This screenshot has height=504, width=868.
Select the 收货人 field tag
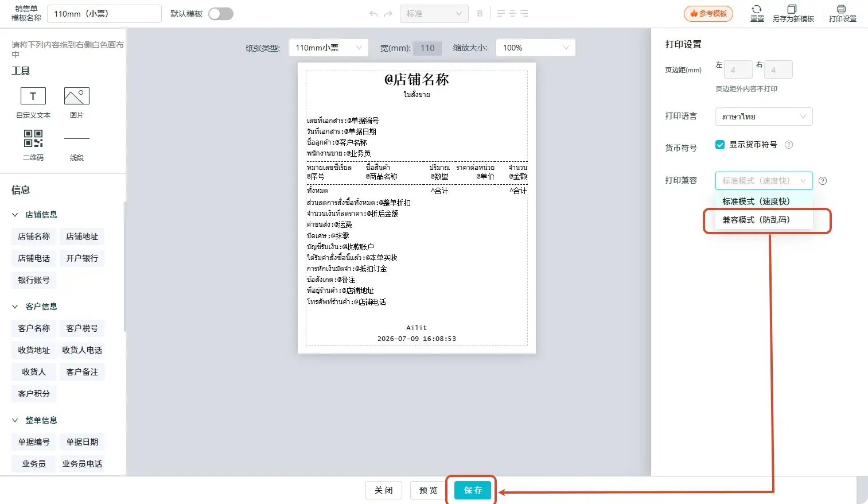click(34, 372)
